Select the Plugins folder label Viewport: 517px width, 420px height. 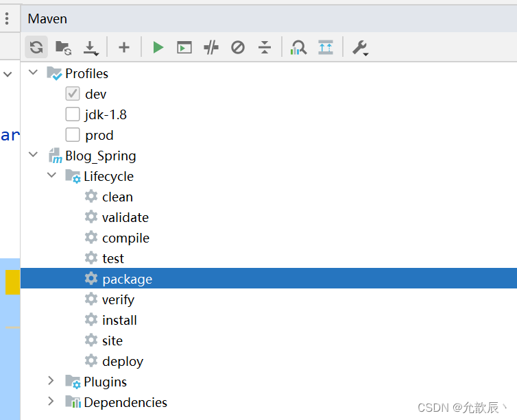[105, 382]
